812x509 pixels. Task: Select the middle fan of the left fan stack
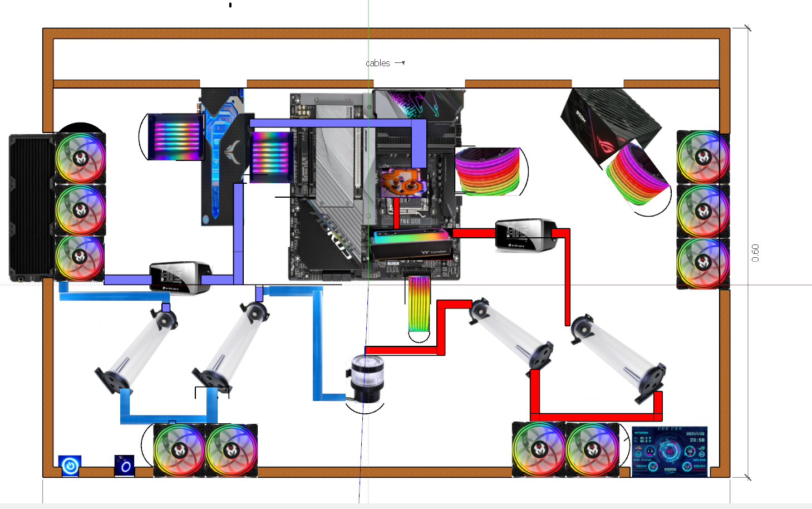click(x=80, y=210)
